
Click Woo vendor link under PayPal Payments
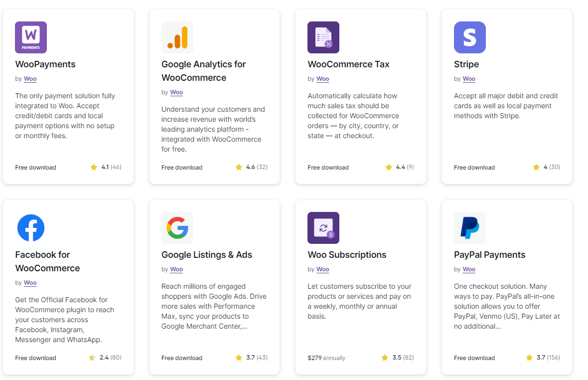pos(469,269)
